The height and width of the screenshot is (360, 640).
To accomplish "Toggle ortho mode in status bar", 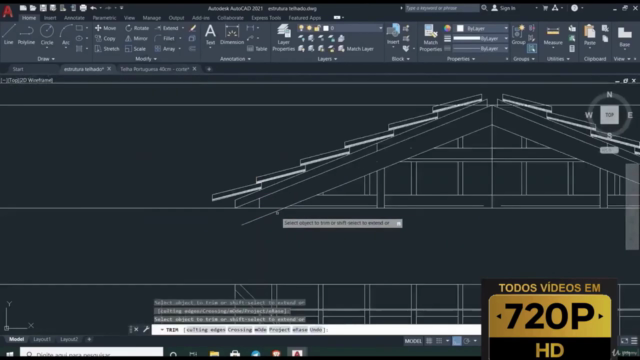I will (457, 341).
